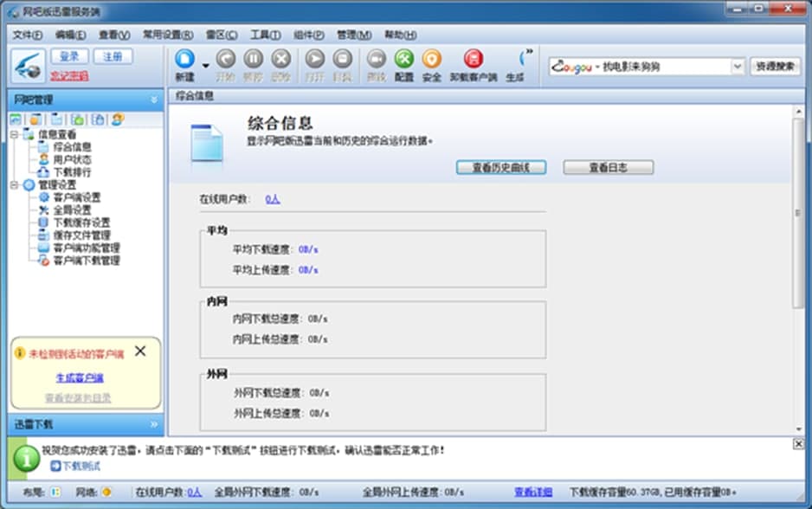The width and height of the screenshot is (812, 509).
Task: Click the 新建 (New) toolbar icon
Action: tap(184, 59)
